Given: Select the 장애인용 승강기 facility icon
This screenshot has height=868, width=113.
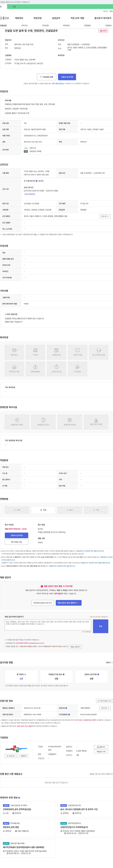Looking at the screenshot, I should click(43, 422).
